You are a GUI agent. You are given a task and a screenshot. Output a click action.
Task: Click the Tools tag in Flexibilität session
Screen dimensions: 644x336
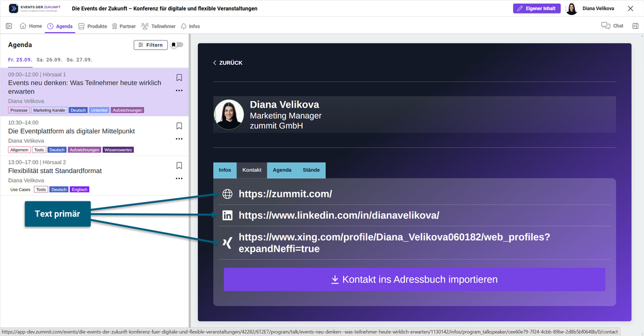(x=41, y=189)
